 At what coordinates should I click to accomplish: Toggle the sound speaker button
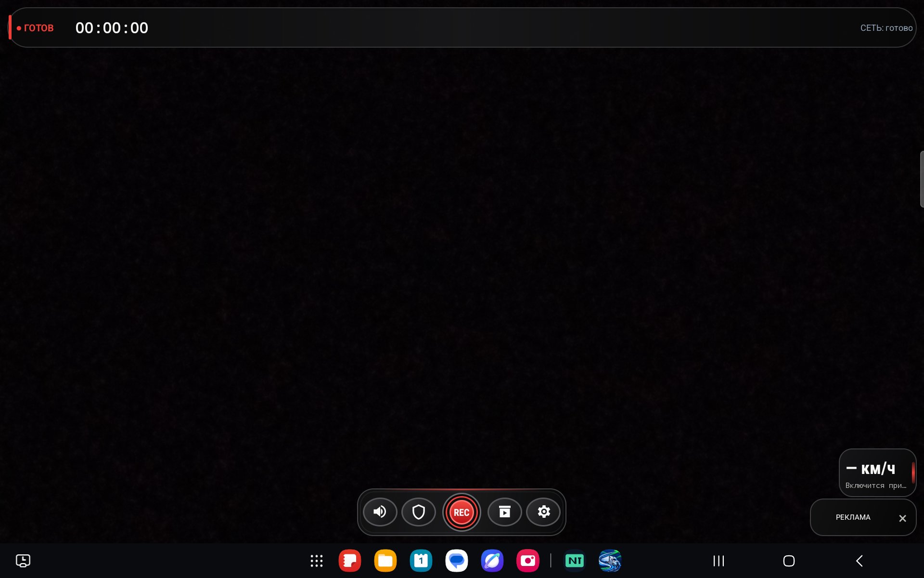[x=380, y=512]
